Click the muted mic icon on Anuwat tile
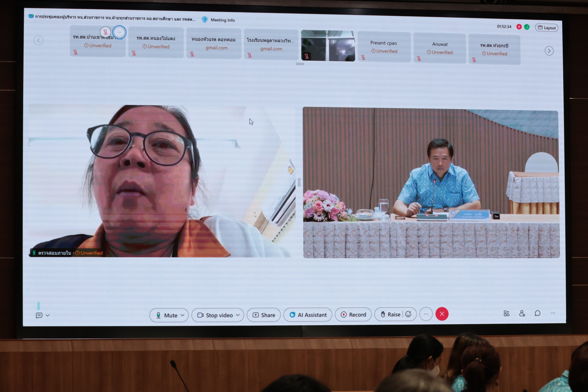The width and height of the screenshot is (588, 392). pyautogui.click(x=419, y=58)
